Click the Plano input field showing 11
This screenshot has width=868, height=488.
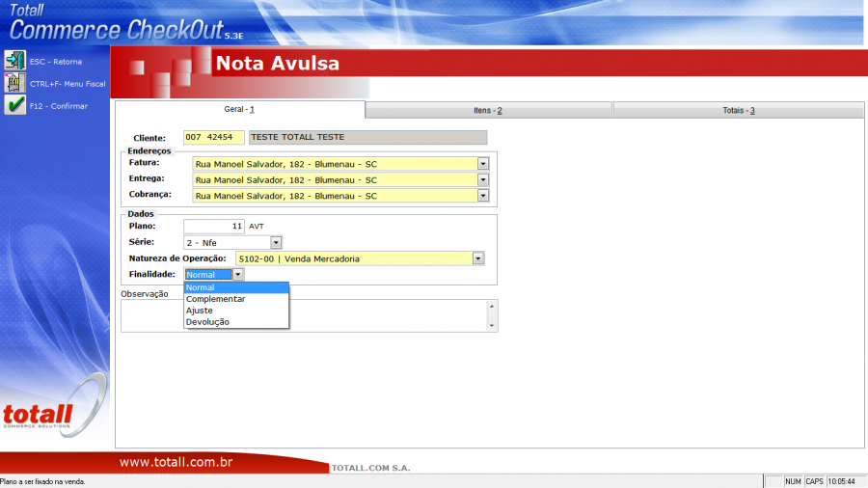[x=214, y=227]
